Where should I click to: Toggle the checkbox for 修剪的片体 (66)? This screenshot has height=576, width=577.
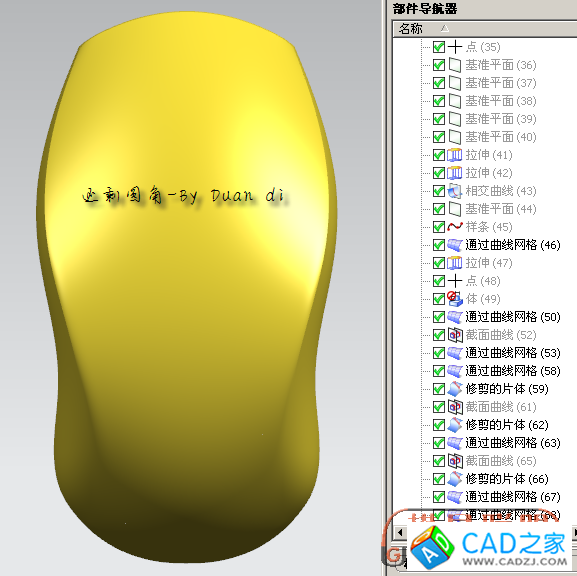438,479
